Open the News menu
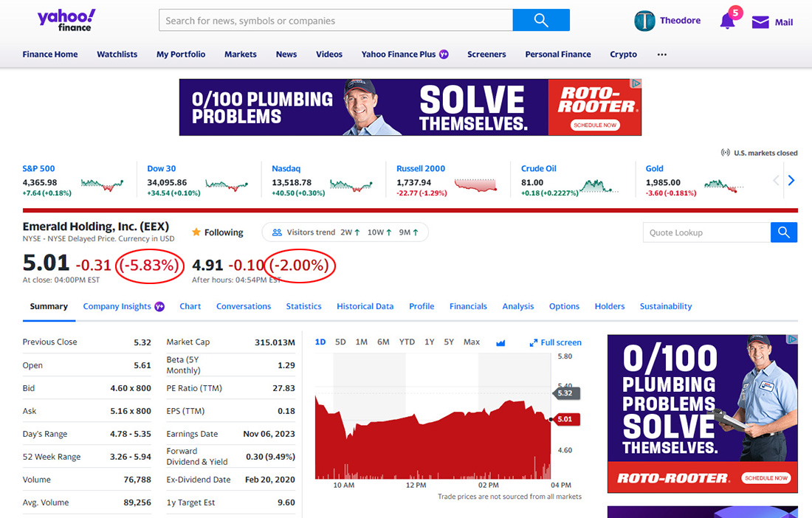This screenshot has width=812, height=518. click(286, 55)
